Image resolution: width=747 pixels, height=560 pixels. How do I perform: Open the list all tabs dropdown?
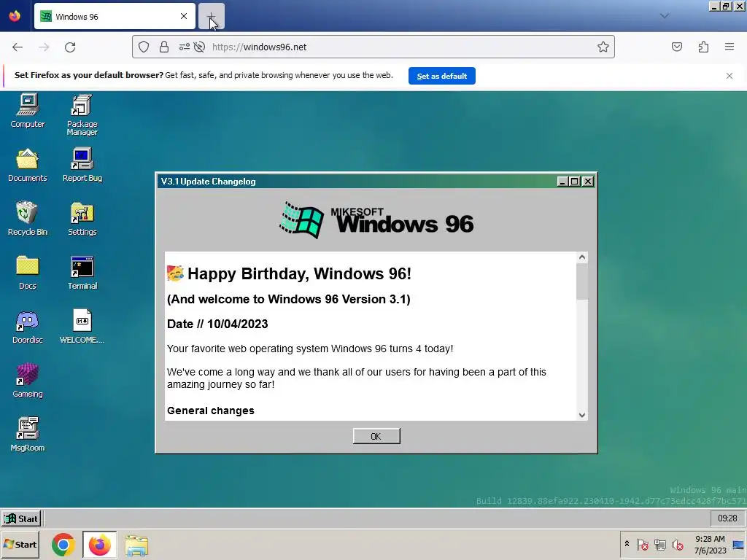[665, 16]
